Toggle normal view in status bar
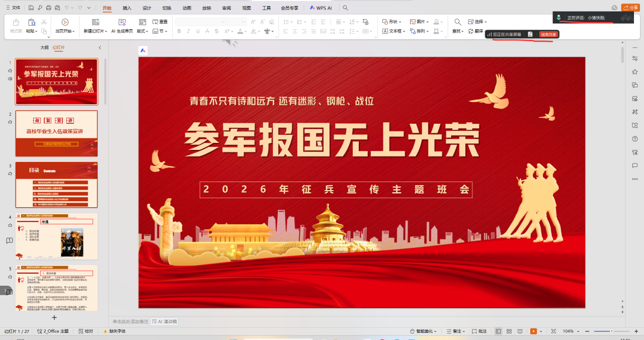 click(x=498, y=331)
